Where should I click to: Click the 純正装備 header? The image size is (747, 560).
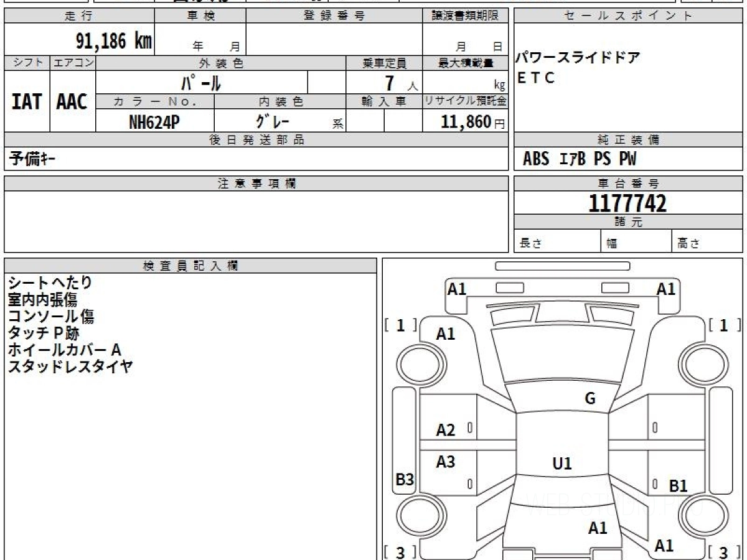click(x=628, y=140)
